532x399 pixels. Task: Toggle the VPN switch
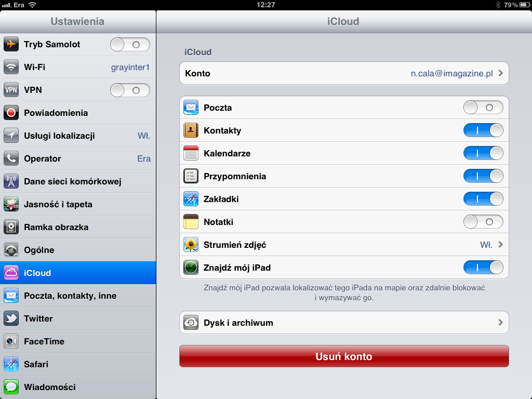130,90
